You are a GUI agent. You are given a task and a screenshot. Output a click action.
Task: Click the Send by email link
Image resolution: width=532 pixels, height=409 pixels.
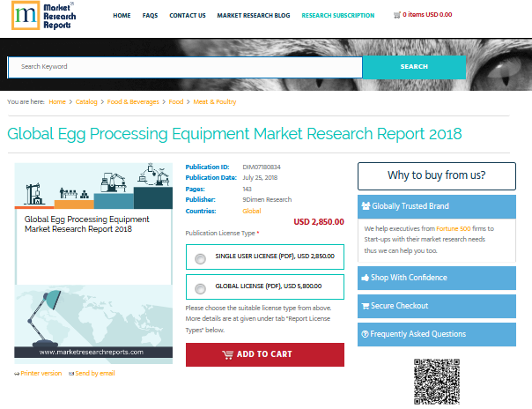[95, 374]
